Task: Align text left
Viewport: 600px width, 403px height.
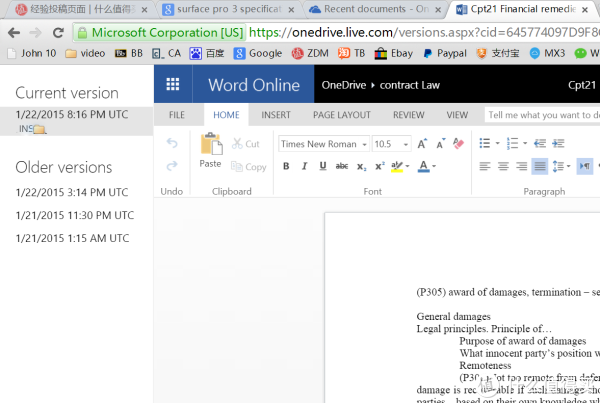Action: tap(485, 166)
